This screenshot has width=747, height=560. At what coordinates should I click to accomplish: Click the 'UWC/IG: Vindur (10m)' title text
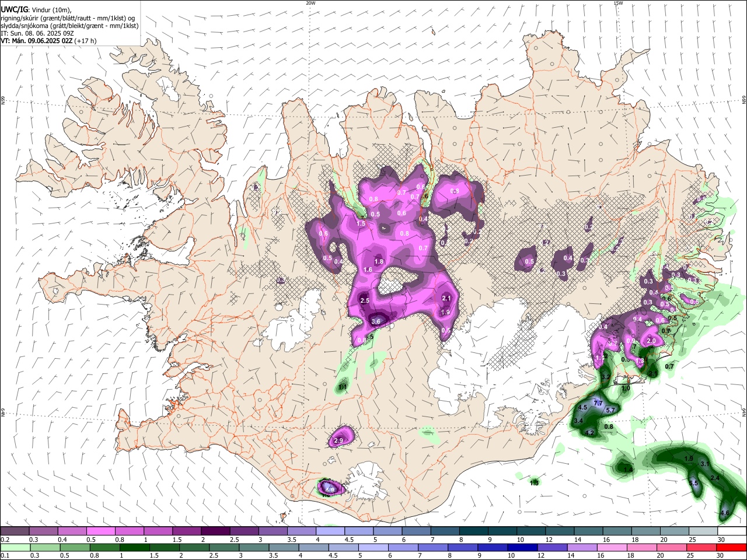[x=36, y=9]
